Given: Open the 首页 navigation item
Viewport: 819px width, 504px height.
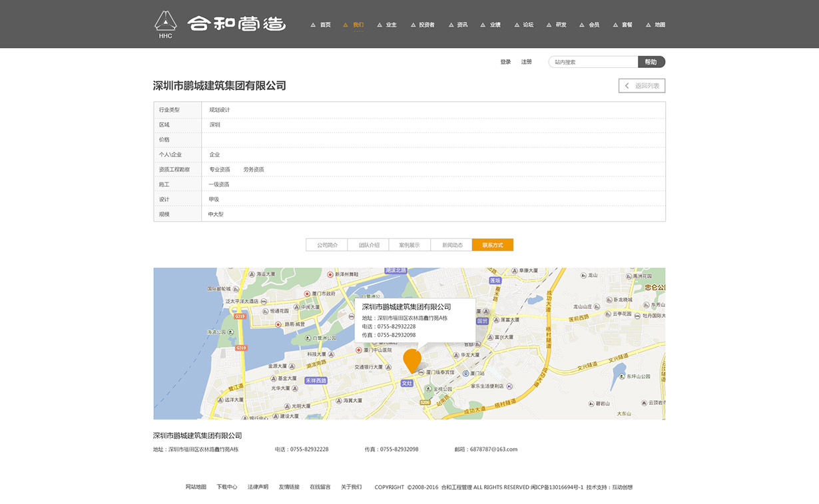Looking at the screenshot, I should click(x=325, y=25).
